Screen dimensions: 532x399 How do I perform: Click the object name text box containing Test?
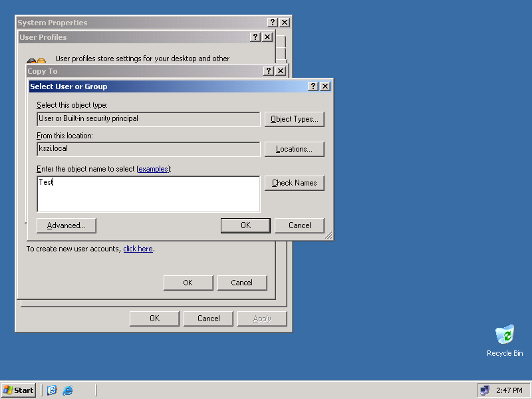(148, 194)
